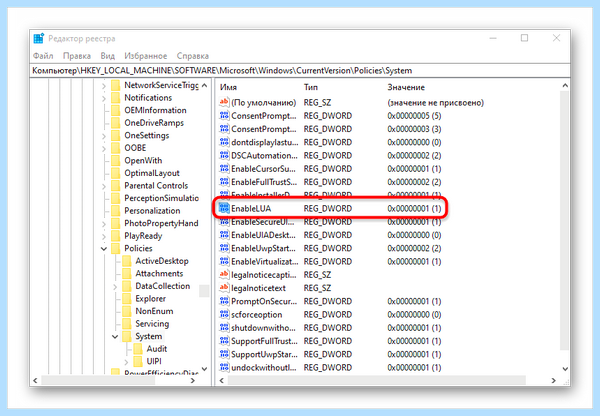Open the Правка menu
The image size is (600, 416).
coord(77,56)
